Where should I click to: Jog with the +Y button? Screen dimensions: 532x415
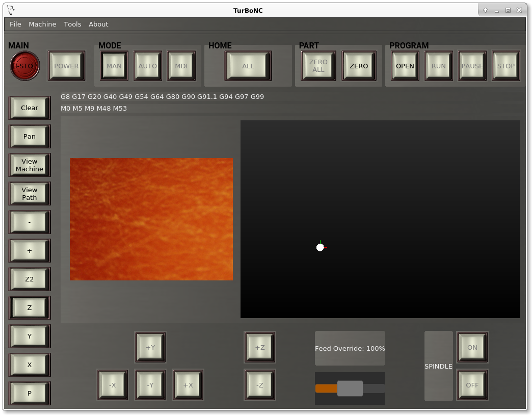[x=150, y=347]
